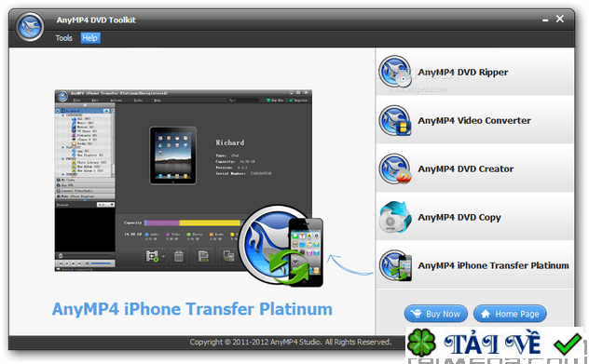
Task: Click the Buy Now button
Action: [436, 314]
